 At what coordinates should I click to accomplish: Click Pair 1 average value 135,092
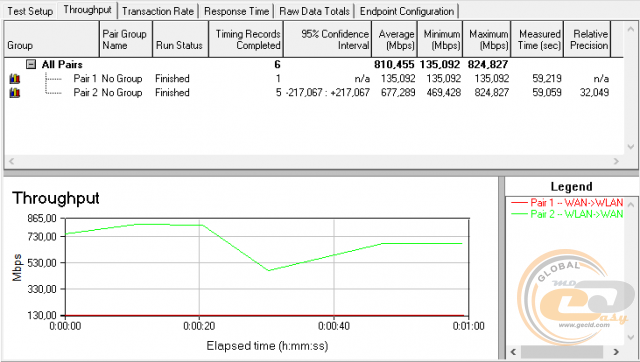(398, 78)
